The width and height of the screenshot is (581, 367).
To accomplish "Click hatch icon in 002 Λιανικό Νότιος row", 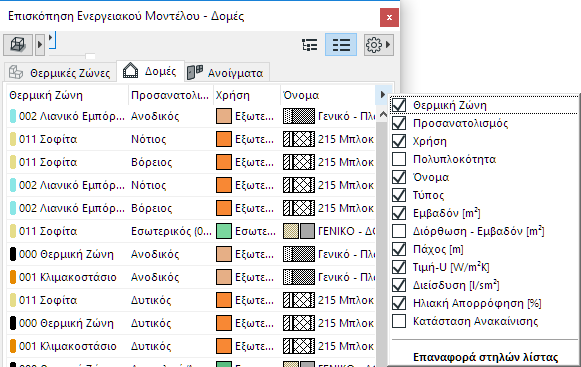I will tap(299, 185).
